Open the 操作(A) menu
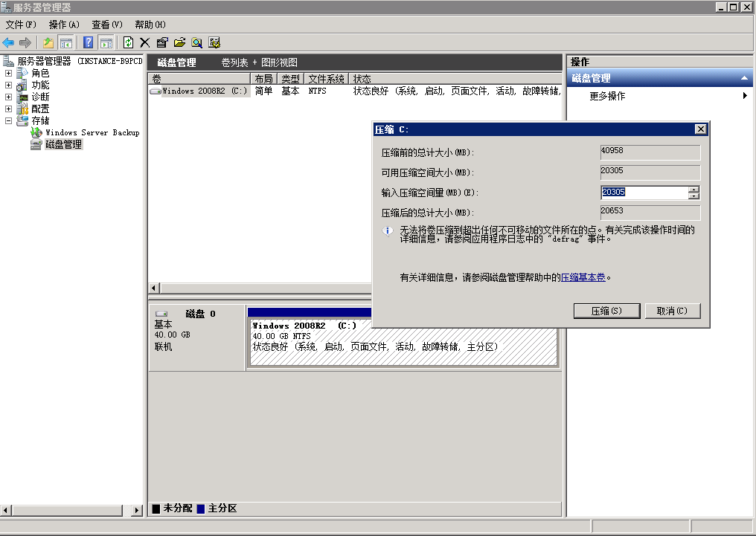756x536 pixels. point(64,25)
